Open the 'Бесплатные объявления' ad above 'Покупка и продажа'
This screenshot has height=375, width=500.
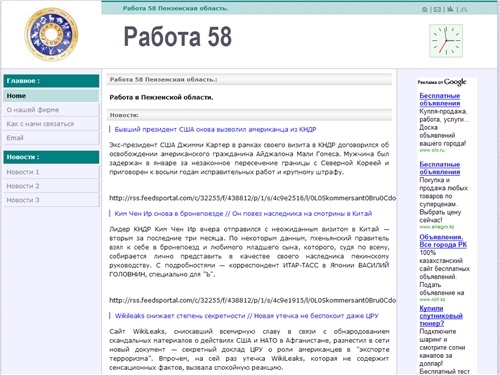pos(440,168)
